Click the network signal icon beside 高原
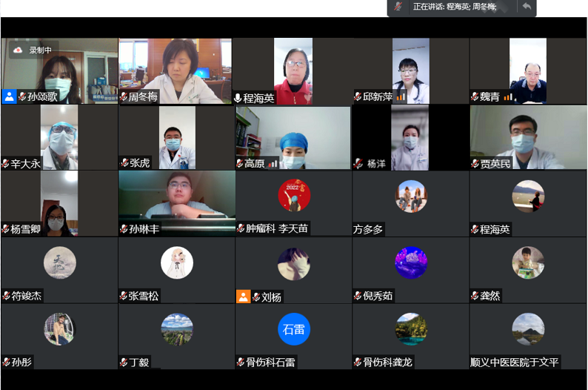This screenshot has width=588, height=390. click(x=273, y=163)
